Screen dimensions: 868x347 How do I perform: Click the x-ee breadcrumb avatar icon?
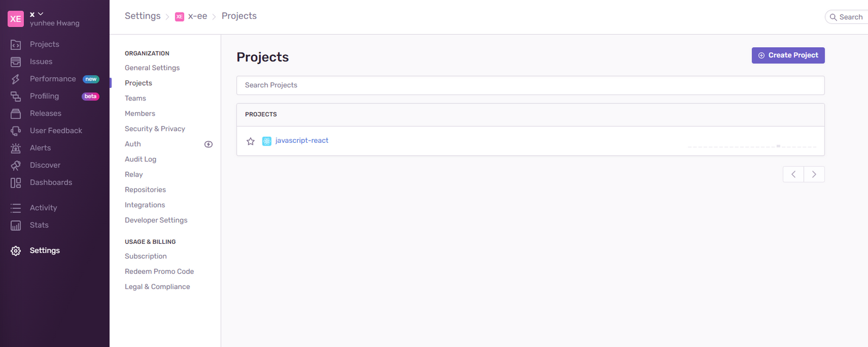[x=180, y=17]
